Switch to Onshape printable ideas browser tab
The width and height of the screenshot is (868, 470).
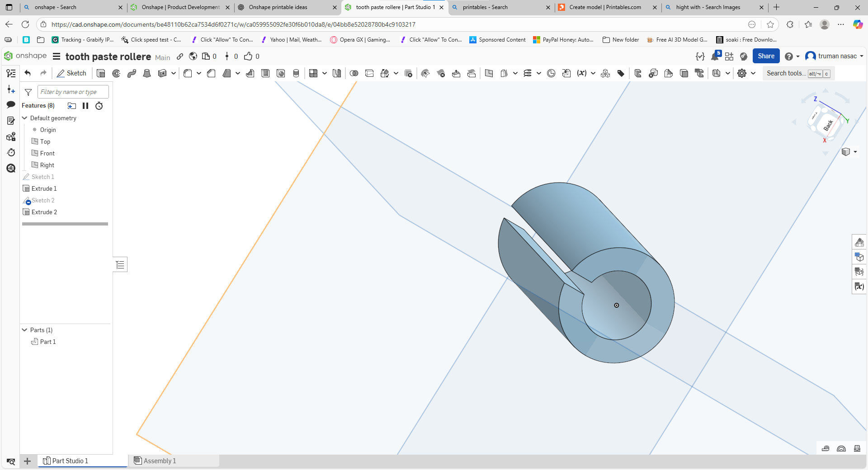[x=278, y=7]
